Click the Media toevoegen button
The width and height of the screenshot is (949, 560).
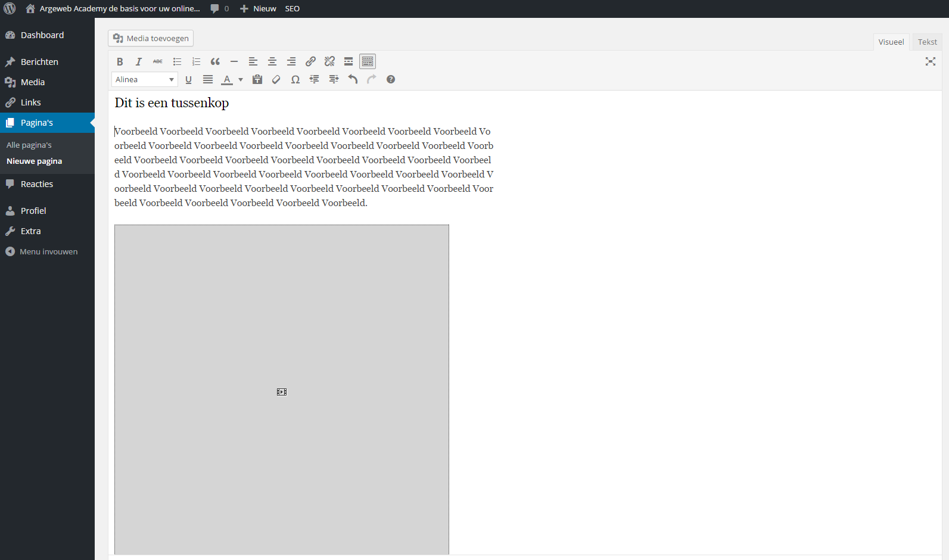[151, 38]
